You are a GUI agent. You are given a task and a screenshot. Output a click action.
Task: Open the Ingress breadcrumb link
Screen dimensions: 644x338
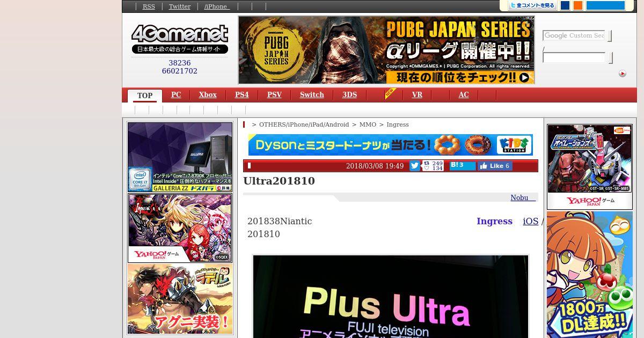[398, 124]
